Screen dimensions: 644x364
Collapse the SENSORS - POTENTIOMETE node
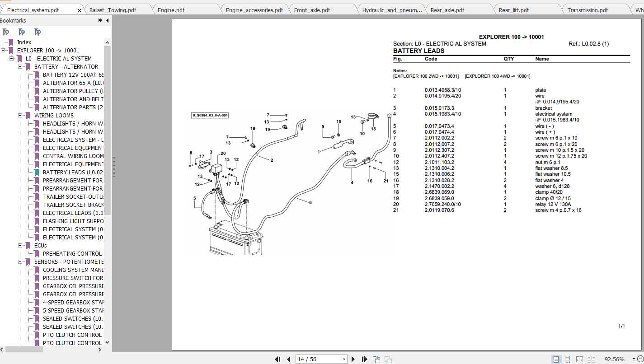click(x=20, y=262)
